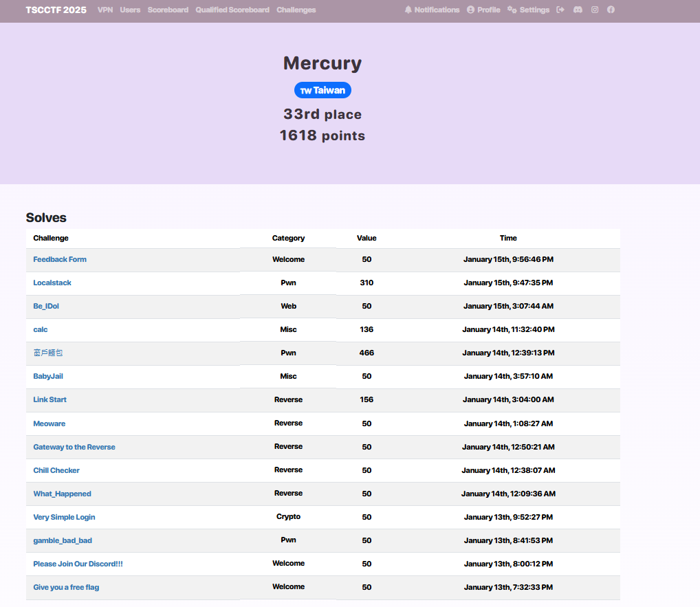
Task: Open the Give you a free flag challenge
Action: pos(66,587)
